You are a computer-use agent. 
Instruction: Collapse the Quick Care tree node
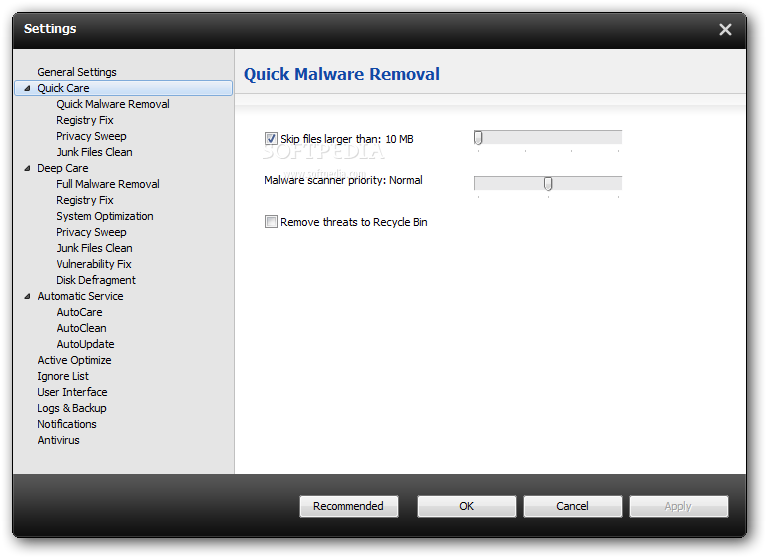click(27, 88)
